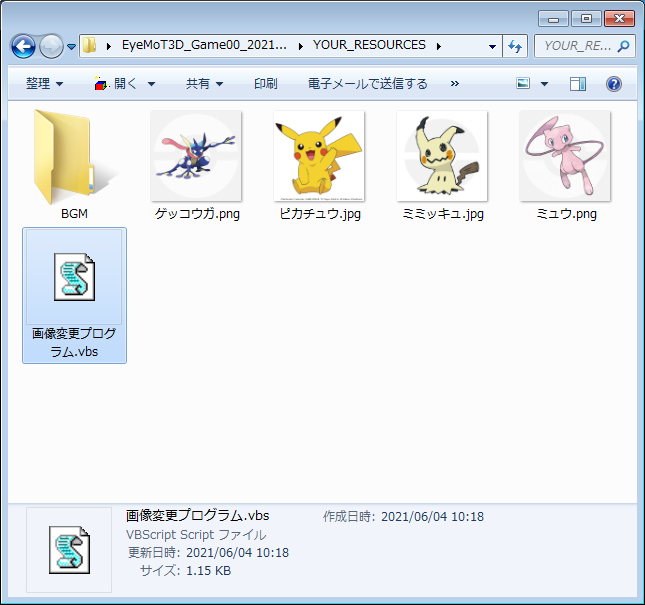Show more toolbar commands chevron

(x=455, y=84)
